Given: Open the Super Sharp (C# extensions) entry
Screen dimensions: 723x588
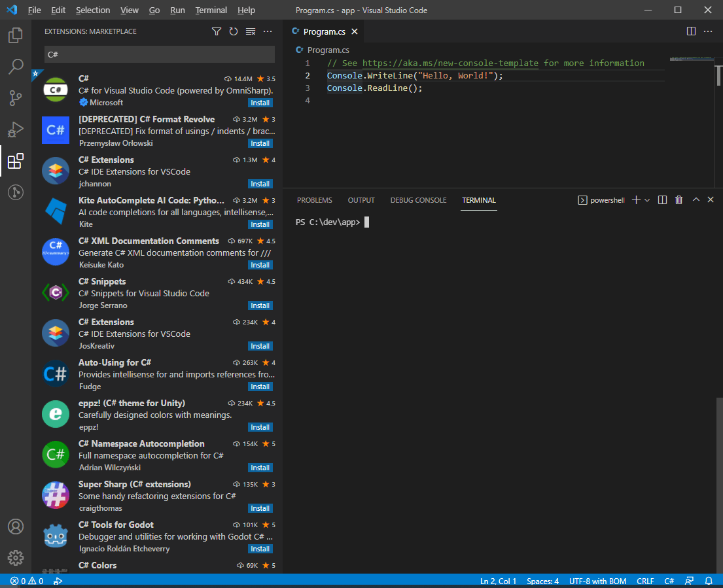Looking at the screenshot, I should pos(157,495).
